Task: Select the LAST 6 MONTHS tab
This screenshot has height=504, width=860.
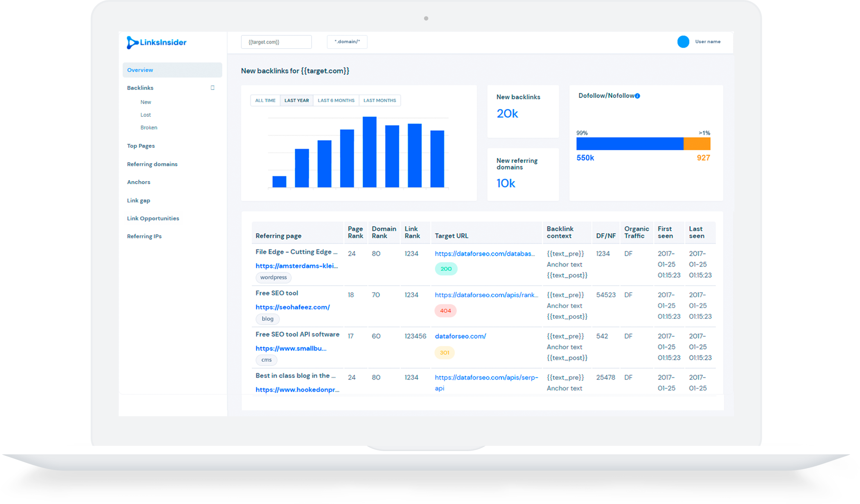Action: [336, 100]
